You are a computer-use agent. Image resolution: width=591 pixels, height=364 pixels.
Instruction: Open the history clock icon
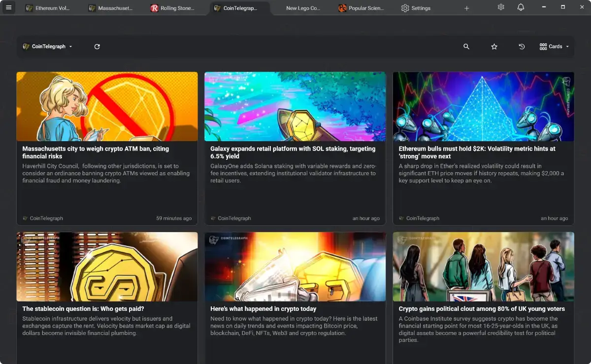522,46
